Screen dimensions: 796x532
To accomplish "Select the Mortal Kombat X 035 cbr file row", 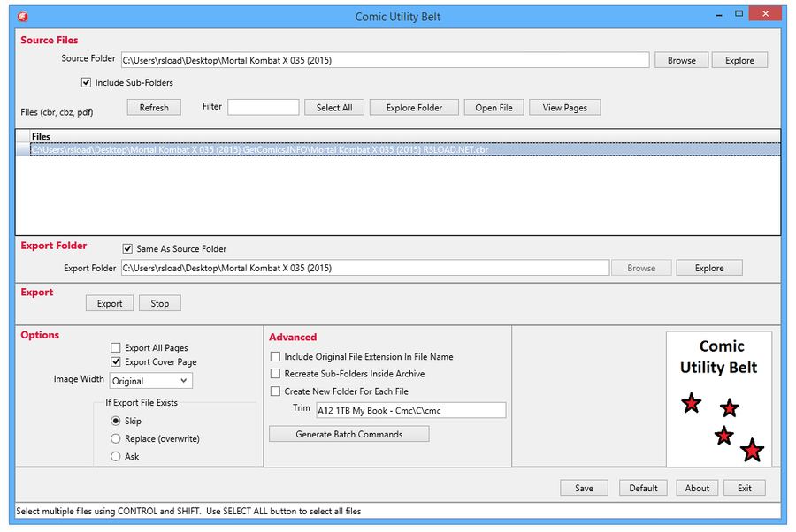I will point(404,149).
